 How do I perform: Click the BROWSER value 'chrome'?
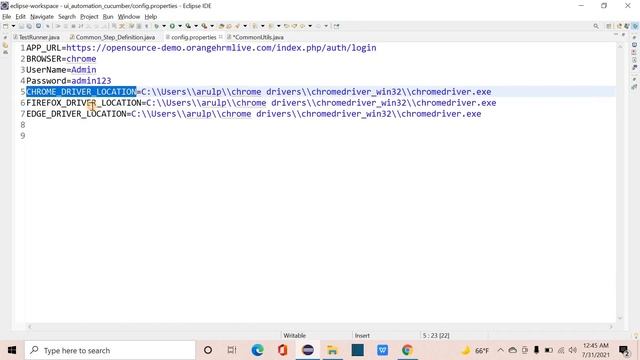[81, 59]
